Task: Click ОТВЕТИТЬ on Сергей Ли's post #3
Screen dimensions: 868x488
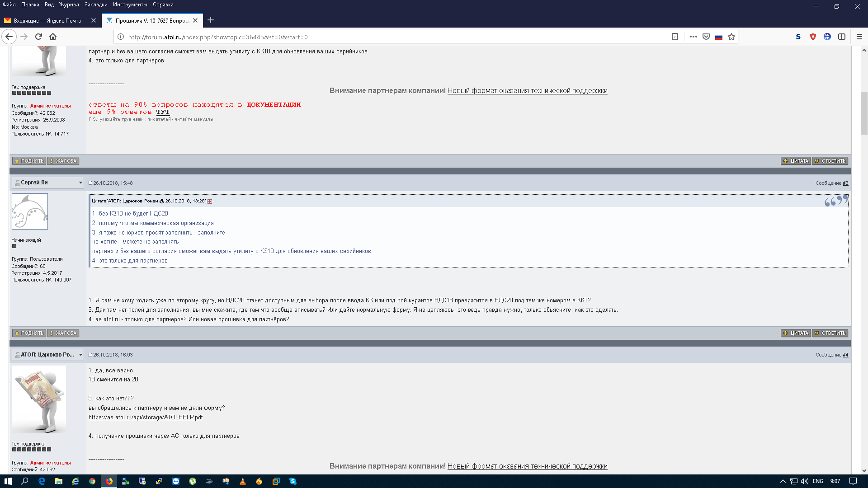Action: click(830, 333)
